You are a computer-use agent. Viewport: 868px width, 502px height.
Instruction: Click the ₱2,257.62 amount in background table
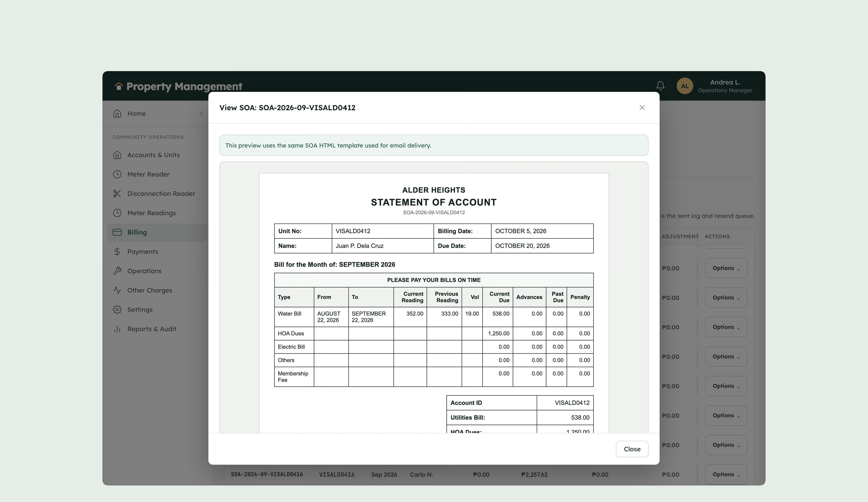tap(534, 475)
